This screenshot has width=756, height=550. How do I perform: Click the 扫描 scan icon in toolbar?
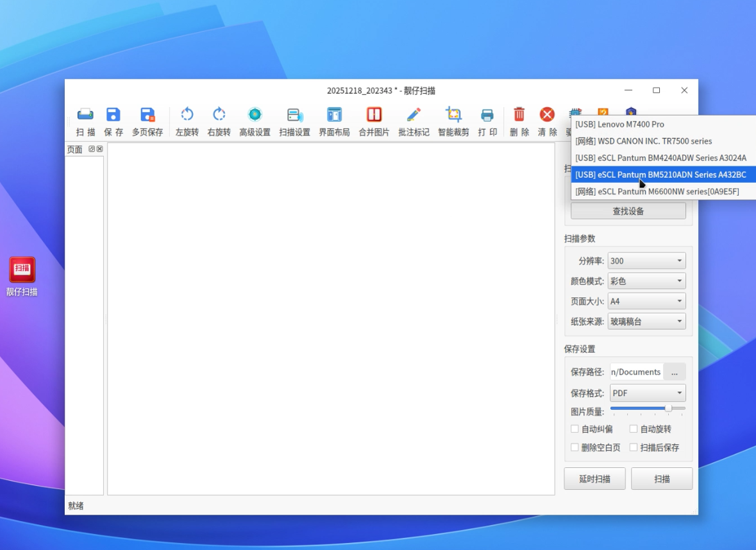pyautogui.click(x=85, y=121)
